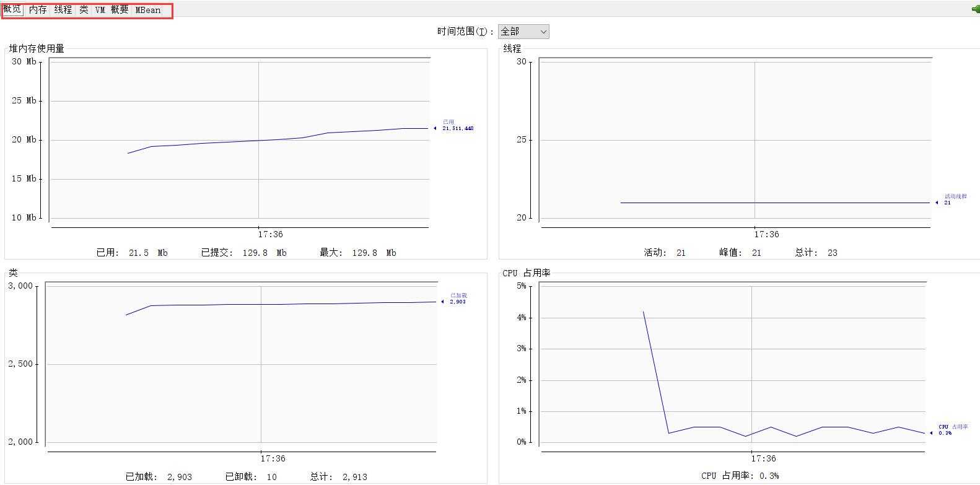Go to the 类 tab in the tab bar
This screenshot has height=485, width=980.
tap(84, 10)
